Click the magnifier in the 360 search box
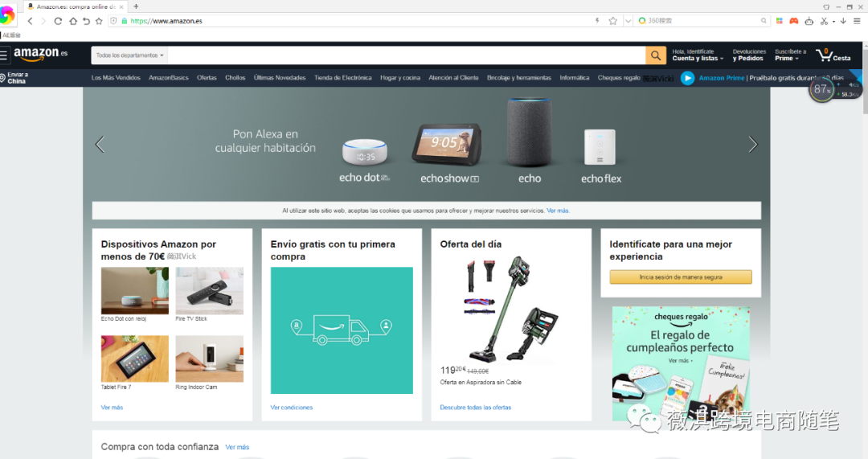This screenshot has width=868, height=459. (764, 20)
